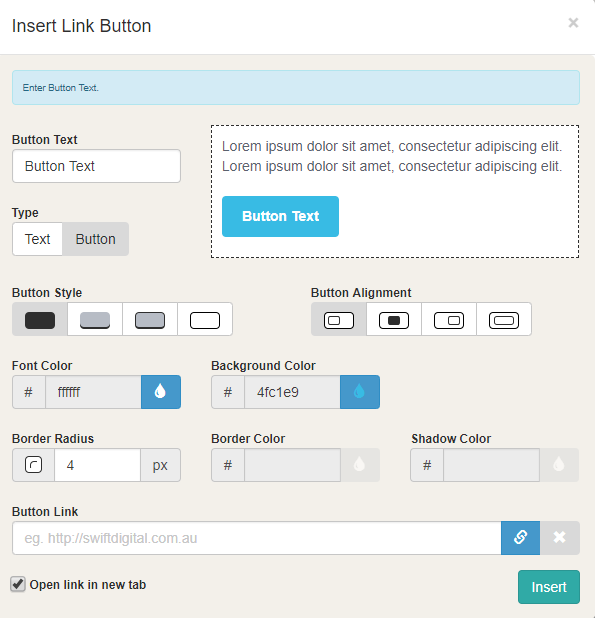Set button alignment to center
This screenshot has width=595, height=618.
coord(394,319)
